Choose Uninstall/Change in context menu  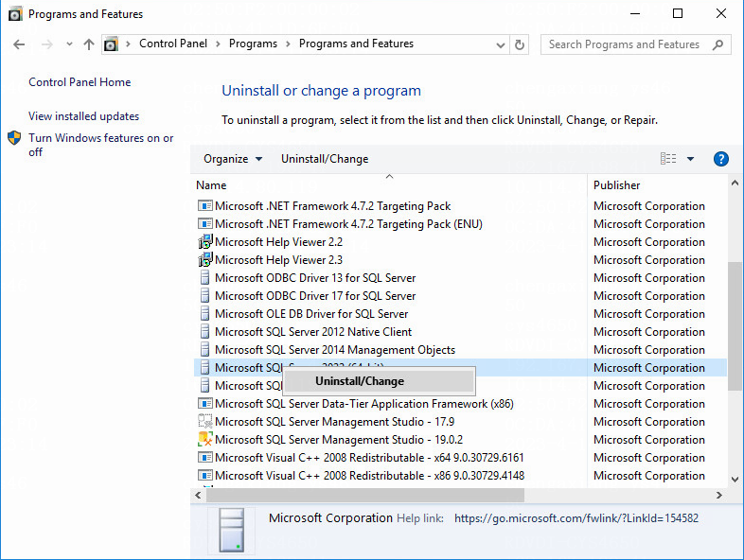(x=379, y=381)
